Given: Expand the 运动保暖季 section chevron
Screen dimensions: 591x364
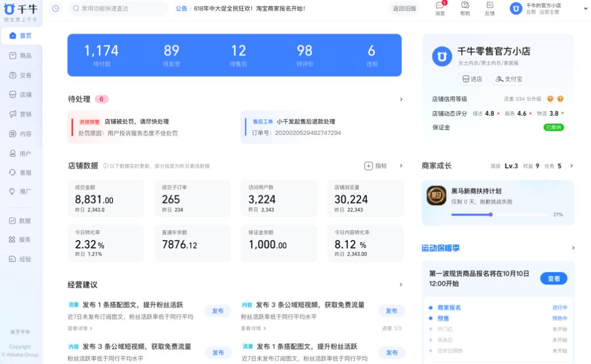Looking at the screenshot, I should click(x=573, y=248).
